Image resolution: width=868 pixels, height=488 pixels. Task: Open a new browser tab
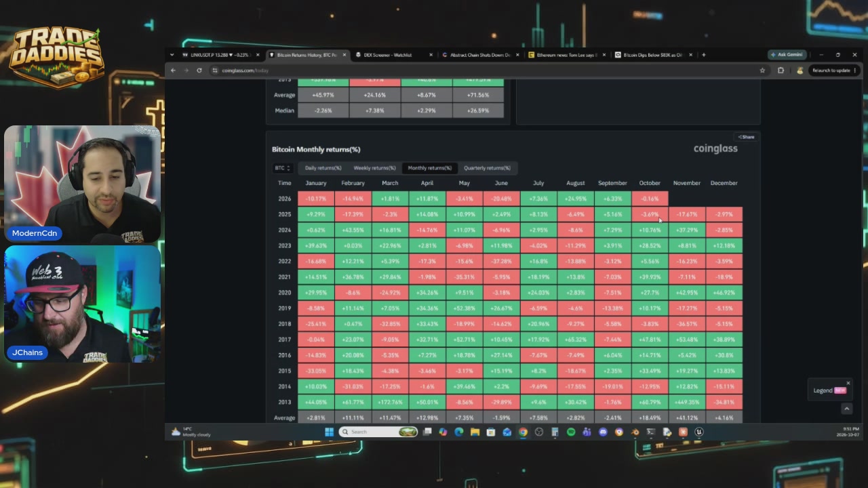(x=703, y=55)
